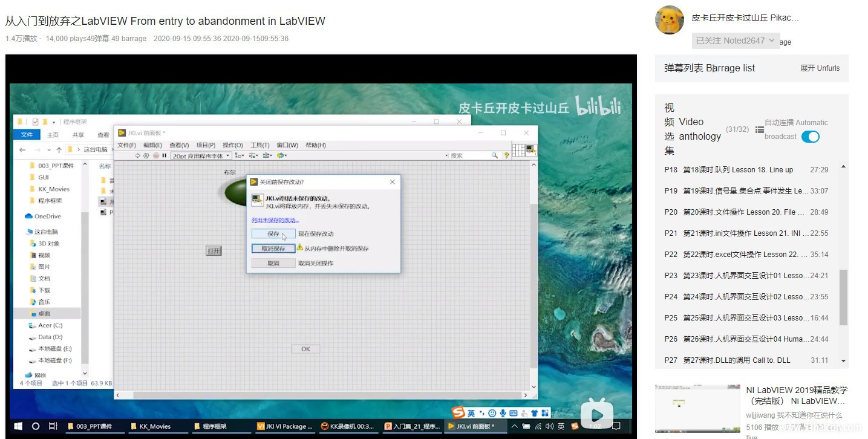The width and height of the screenshot is (868, 439).
Task: Click 取消保存 button in the dialog
Action: [273, 249]
